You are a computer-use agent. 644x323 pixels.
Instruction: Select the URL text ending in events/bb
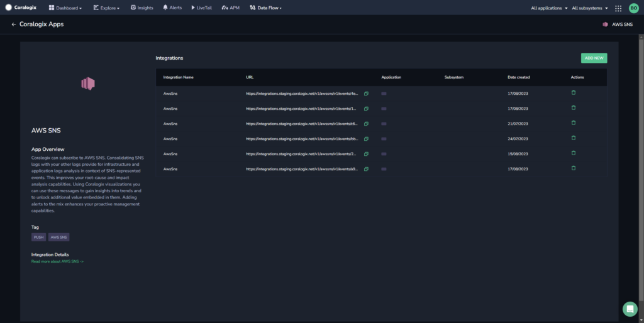[x=302, y=139]
